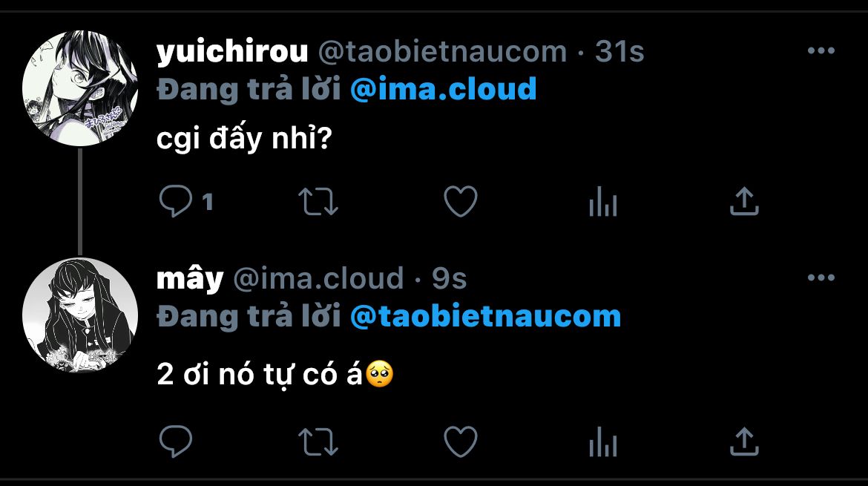Open yuichirou's tweet 31s timestamp
This screenshot has height=486, width=868.
620,52
